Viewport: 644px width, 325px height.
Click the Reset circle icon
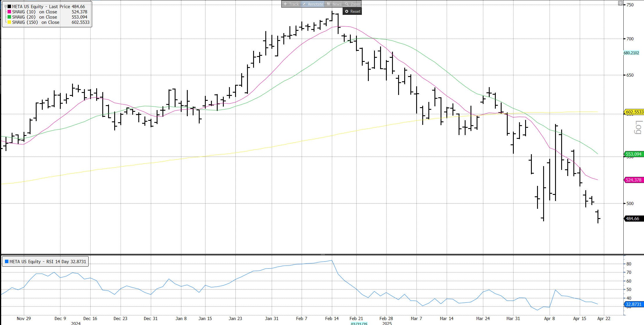(347, 12)
